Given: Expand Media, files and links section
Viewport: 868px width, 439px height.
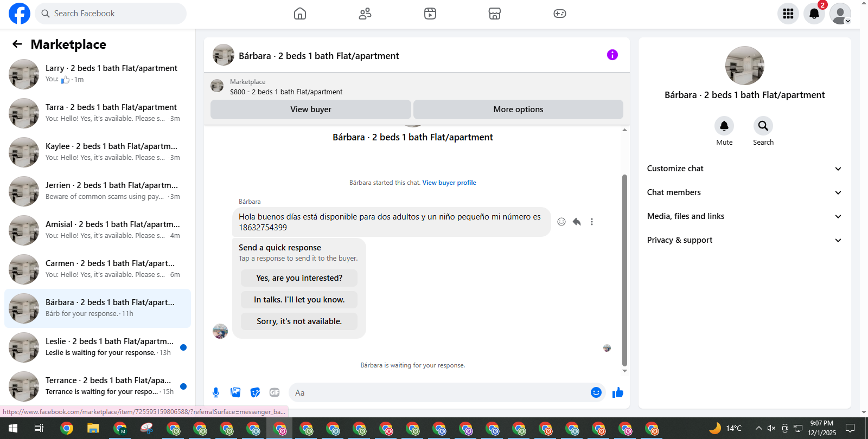Looking at the screenshot, I should (x=744, y=216).
